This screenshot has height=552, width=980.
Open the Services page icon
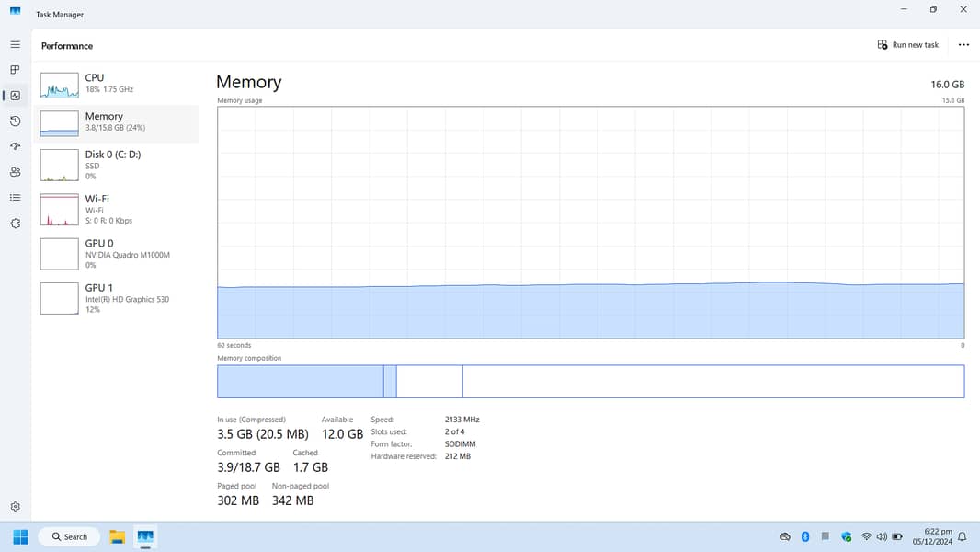point(15,224)
